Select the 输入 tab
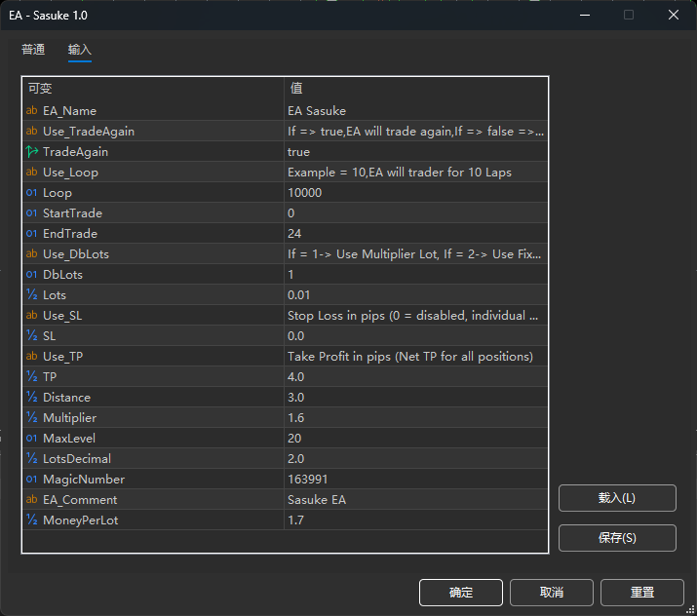The width and height of the screenshot is (697, 616). 80,50
